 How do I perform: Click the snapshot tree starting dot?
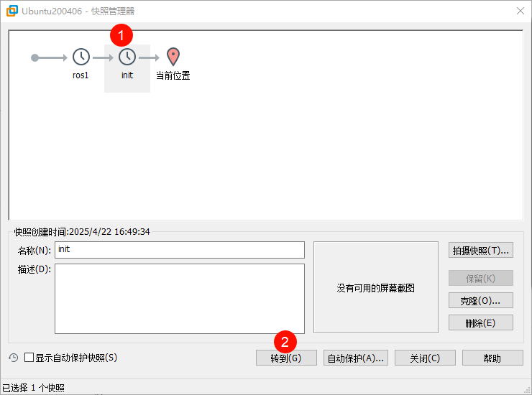coord(35,58)
